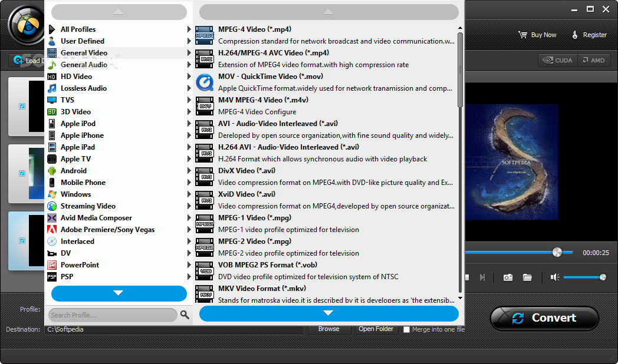Select General Video category
Image resolution: width=618 pixels, height=364 pixels.
tap(119, 53)
